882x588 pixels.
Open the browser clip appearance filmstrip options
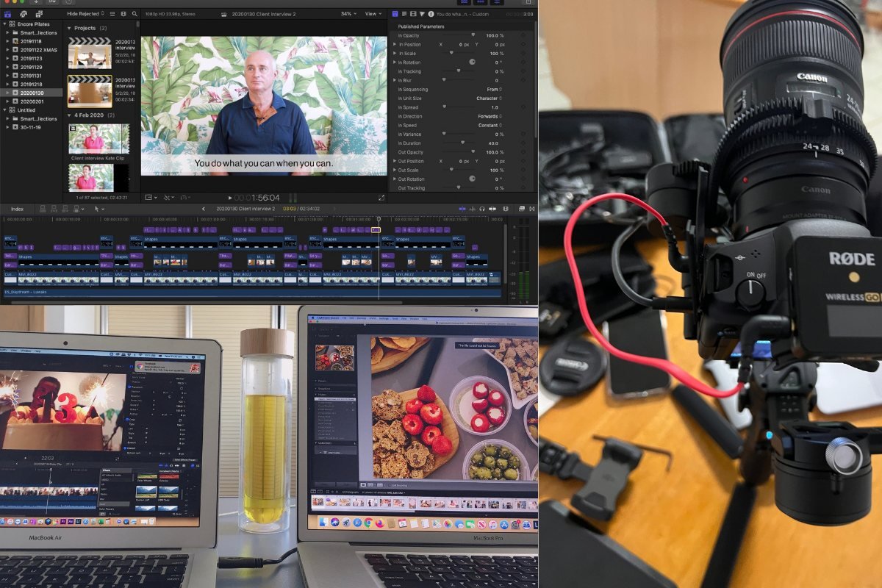(123, 14)
